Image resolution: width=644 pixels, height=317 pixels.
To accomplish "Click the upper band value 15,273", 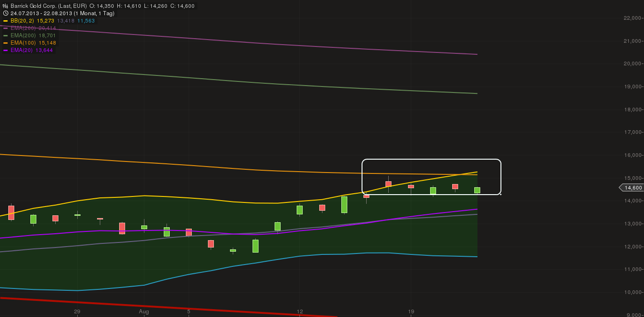I will tap(46, 21).
